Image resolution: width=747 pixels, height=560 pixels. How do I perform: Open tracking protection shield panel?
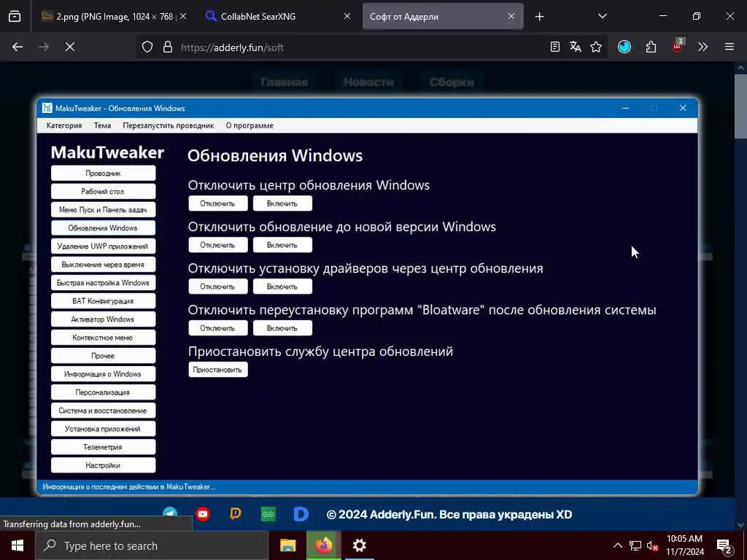pos(147,47)
